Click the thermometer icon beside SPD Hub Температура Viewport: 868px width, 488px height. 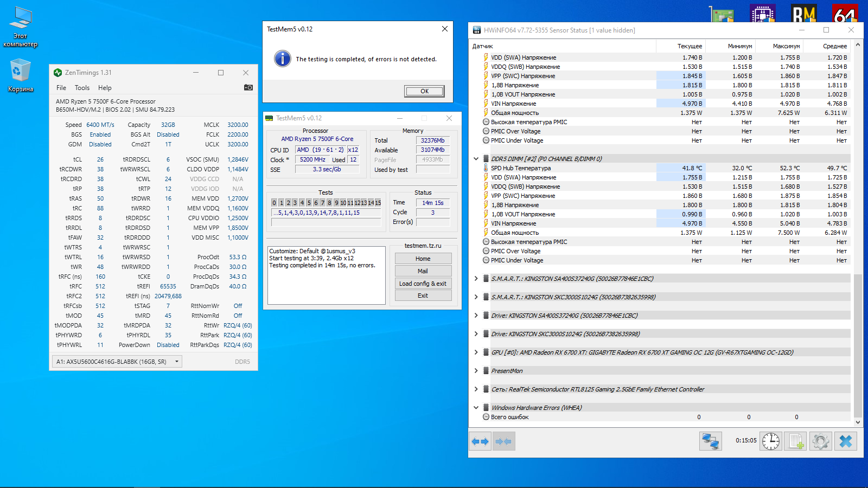(486, 168)
